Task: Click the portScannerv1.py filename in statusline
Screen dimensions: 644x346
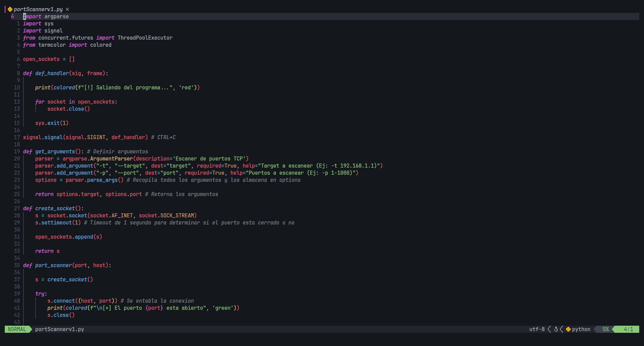Action: pos(60,329)
